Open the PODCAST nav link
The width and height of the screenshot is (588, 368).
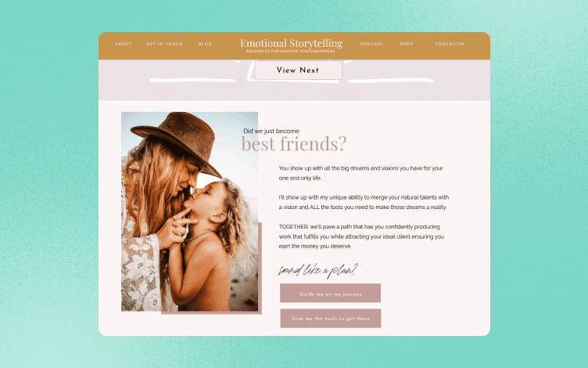pyautogui.click(x=371, y=44)
